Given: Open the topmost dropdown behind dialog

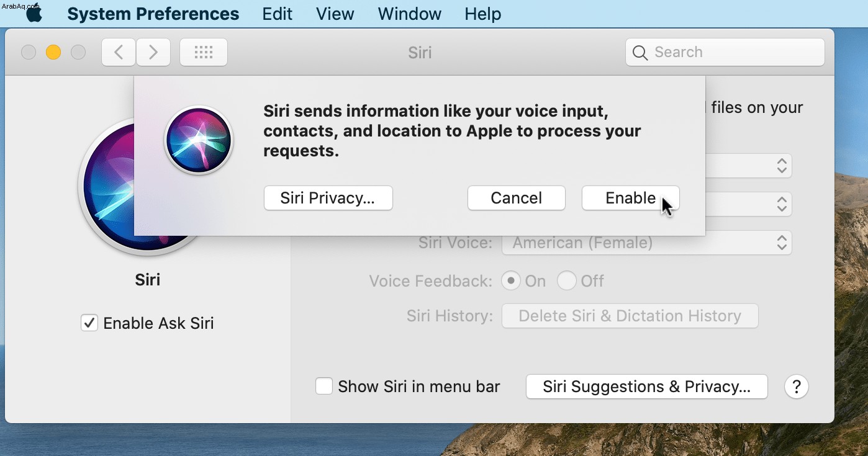Looking at the screenshot, I should pos(748,166).
